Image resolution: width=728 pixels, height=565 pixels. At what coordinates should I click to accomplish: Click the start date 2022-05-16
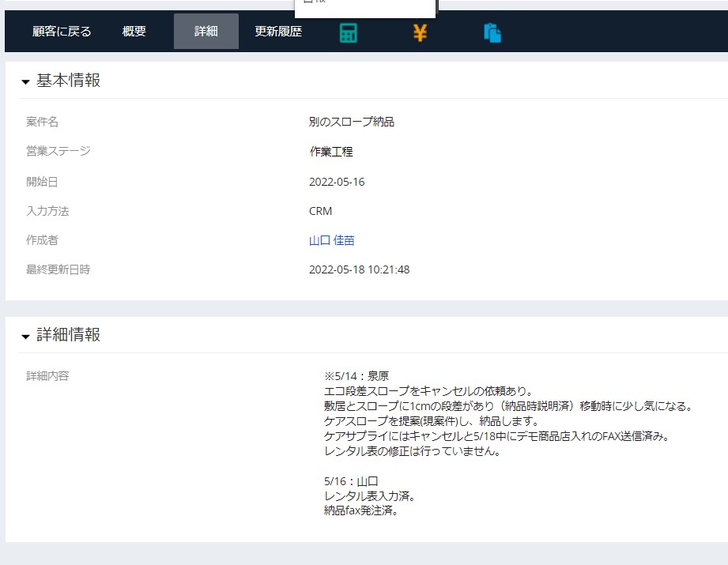click(x=337, y=182)
